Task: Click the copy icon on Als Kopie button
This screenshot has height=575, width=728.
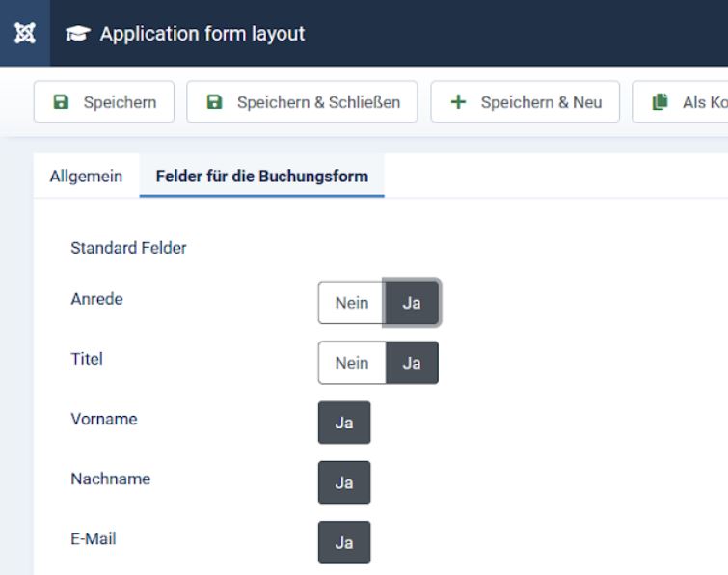Action: pos(660,101)
